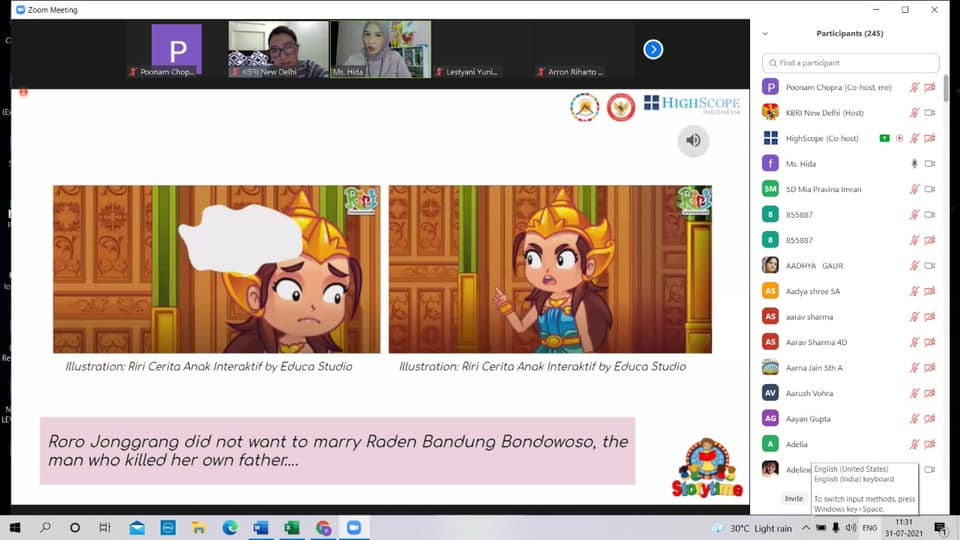The width and height of the screenshot is (960, 540).
Task: Show next video thumbnails with blue arrow
Action: coord(653,50)
